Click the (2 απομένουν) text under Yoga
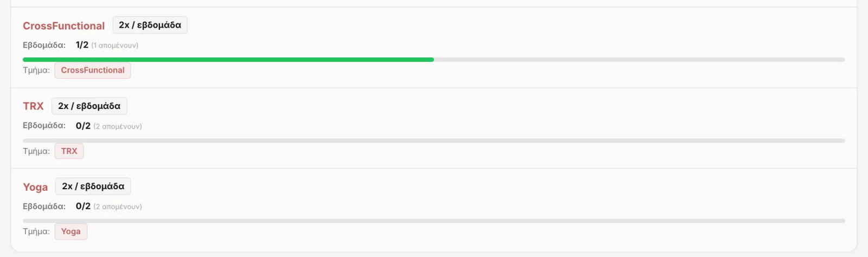This screenshot has height=257, width=868. point(118,207)
